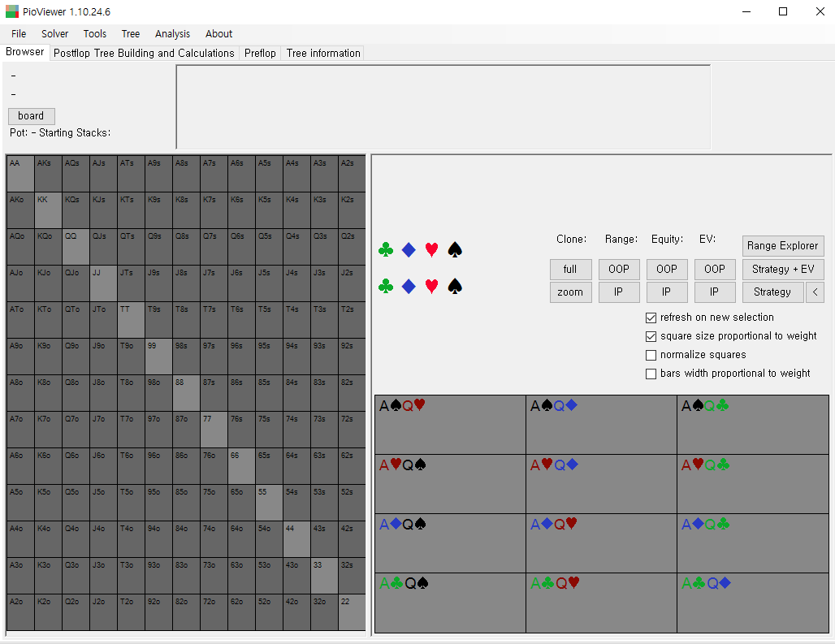This screenshot has width=835, height=644.
Task: Select the 72o cell in the hand grid
Action: point(214,612)
